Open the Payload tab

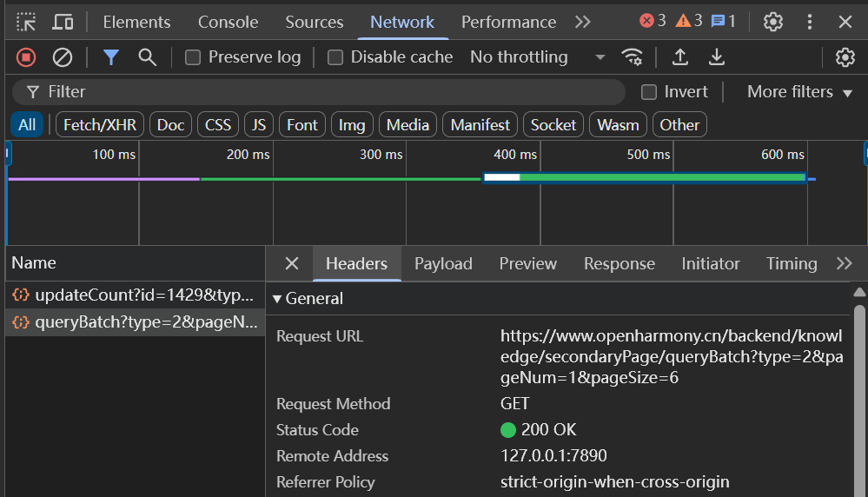point(443,264)
